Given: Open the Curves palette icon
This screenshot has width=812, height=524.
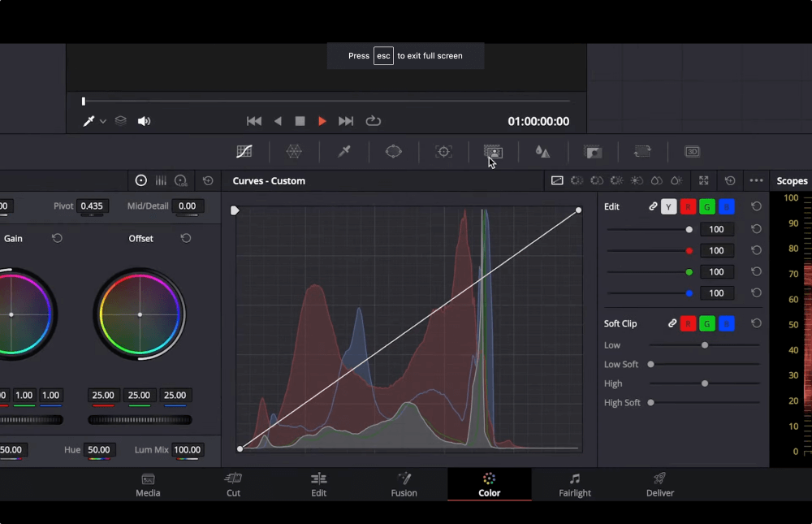Looking at the screenshot, I should [244, 151].
